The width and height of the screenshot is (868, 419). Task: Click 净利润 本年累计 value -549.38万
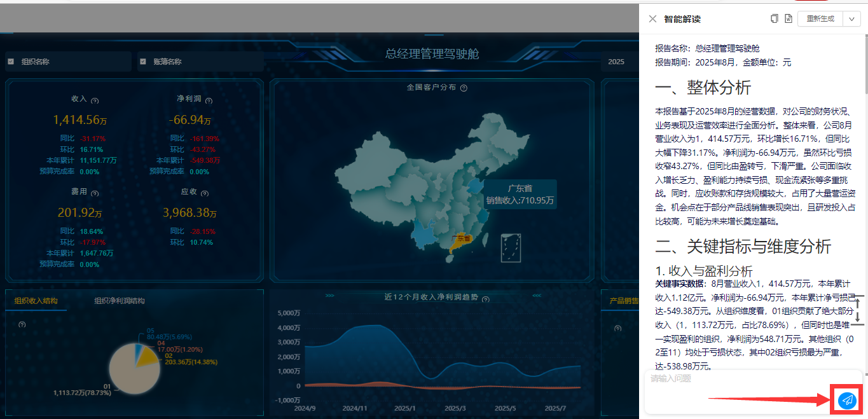(205, 160)
